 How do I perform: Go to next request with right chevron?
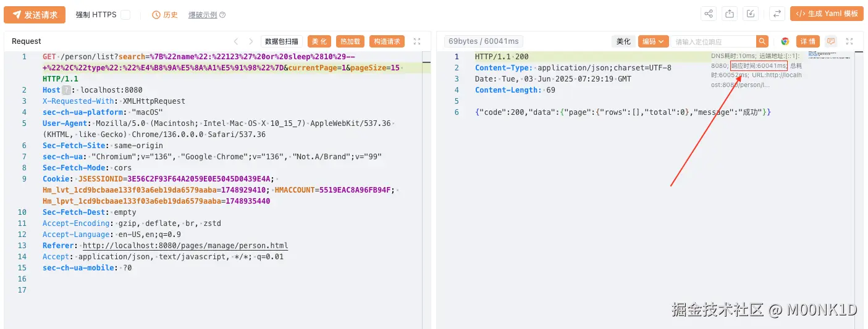pyautogui.click(x=251, y=41)
